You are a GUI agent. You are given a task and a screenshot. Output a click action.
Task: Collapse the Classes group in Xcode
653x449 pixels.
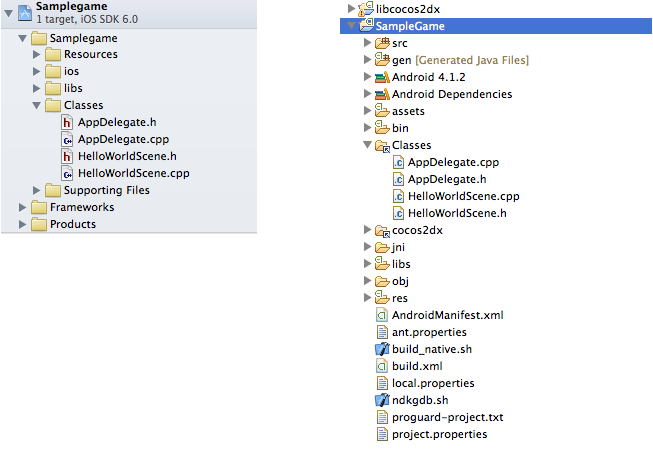click(x=37, y=106)
